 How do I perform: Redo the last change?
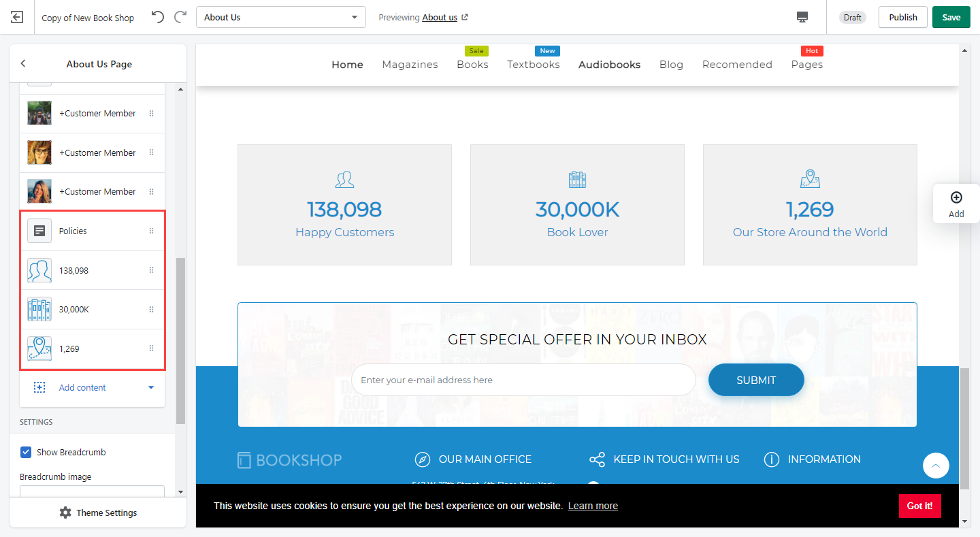[x=180, y=17]
